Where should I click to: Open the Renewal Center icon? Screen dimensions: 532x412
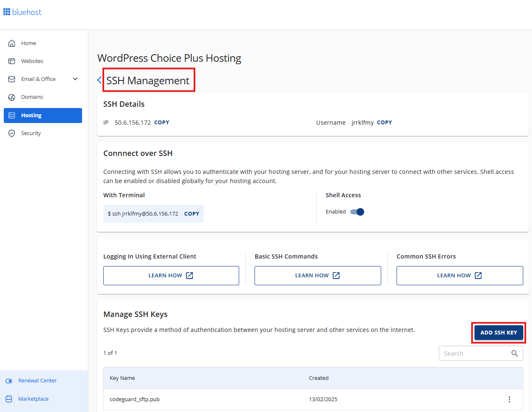[x=9, y=380]
